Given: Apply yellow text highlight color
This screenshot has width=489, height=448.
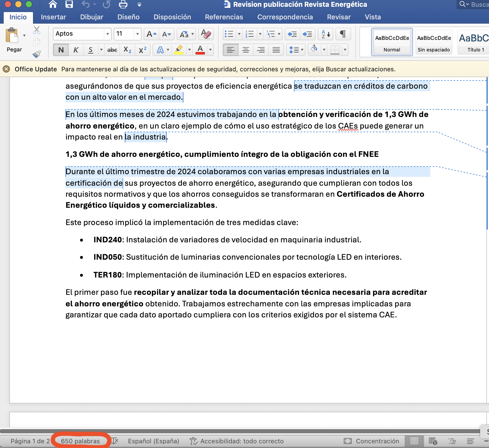Looking at the screenshot, I should click(x=179, y=50).
